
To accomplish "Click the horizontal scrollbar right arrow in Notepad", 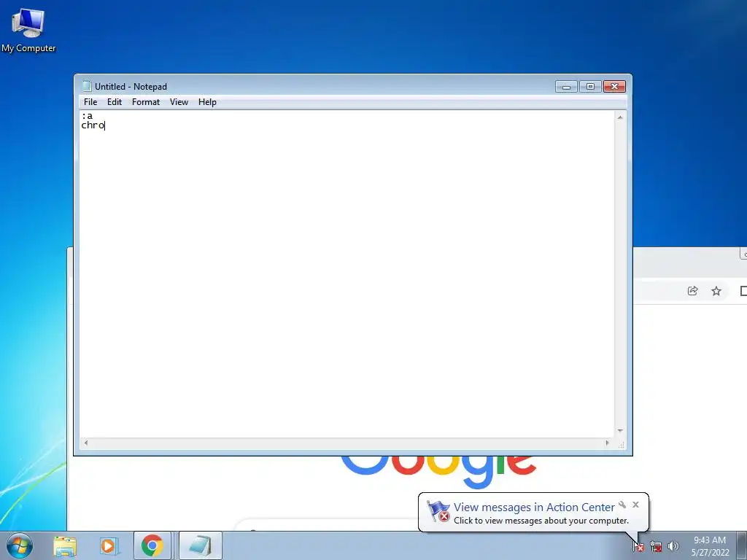I will tap(607, 443).
